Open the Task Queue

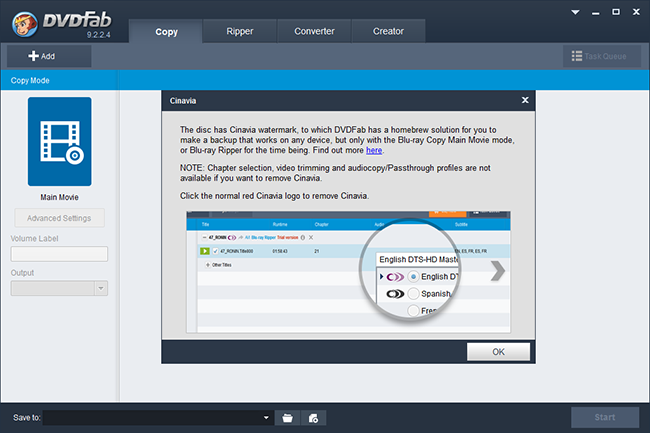[601, 56]
